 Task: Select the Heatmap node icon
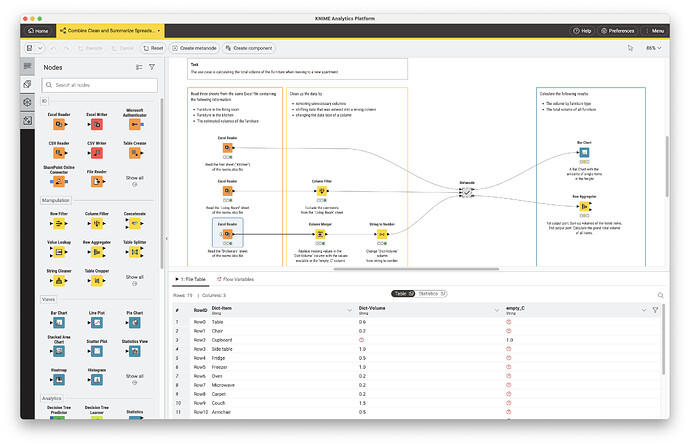[59, 380]
